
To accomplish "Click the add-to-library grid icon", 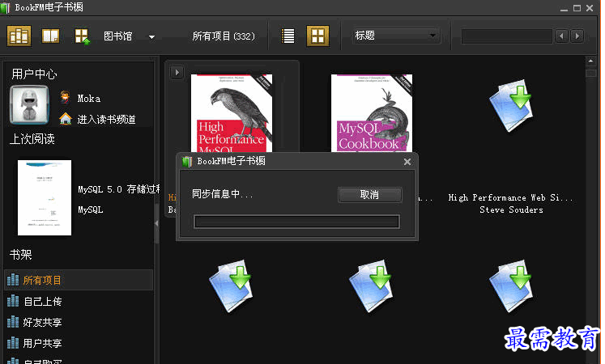I will [82, 36].
